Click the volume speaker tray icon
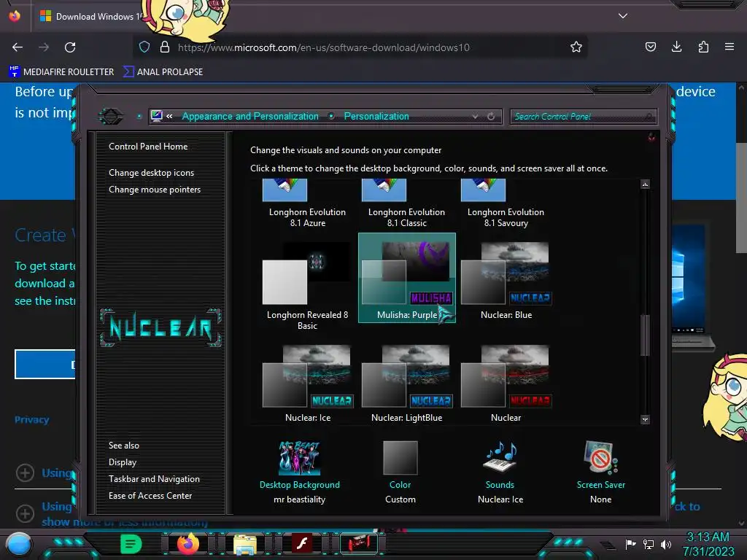The image size is (747, 560). tap(666, 544)
